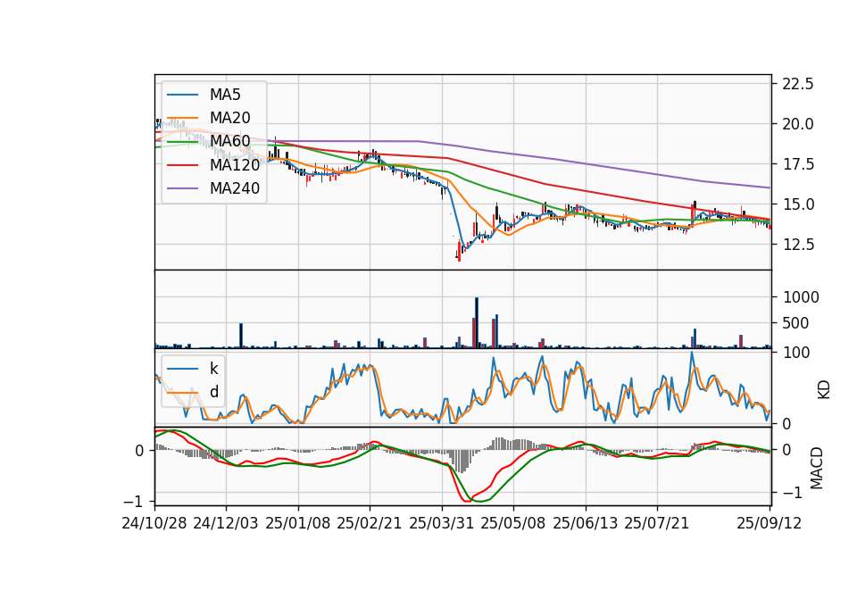Click the MA5 legend label
The width and height of the screenshot is (857, 616).
click(225, 95)
